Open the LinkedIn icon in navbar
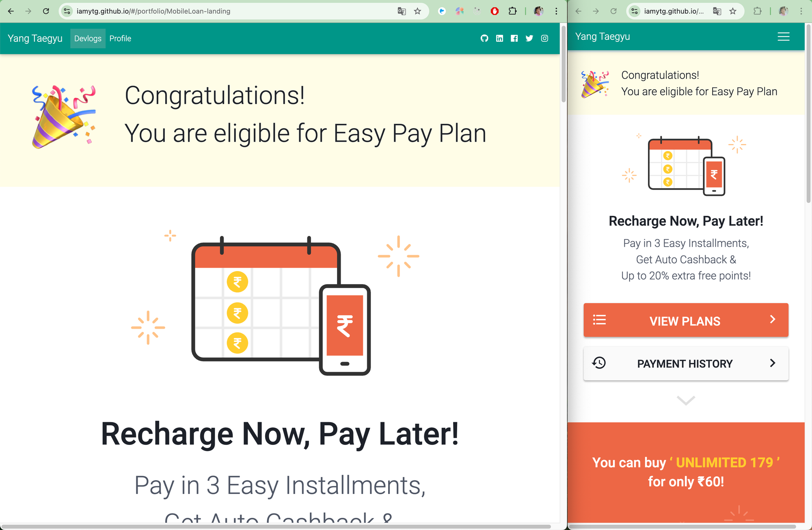Screen dimensions: 812x530 pos(499,39)
